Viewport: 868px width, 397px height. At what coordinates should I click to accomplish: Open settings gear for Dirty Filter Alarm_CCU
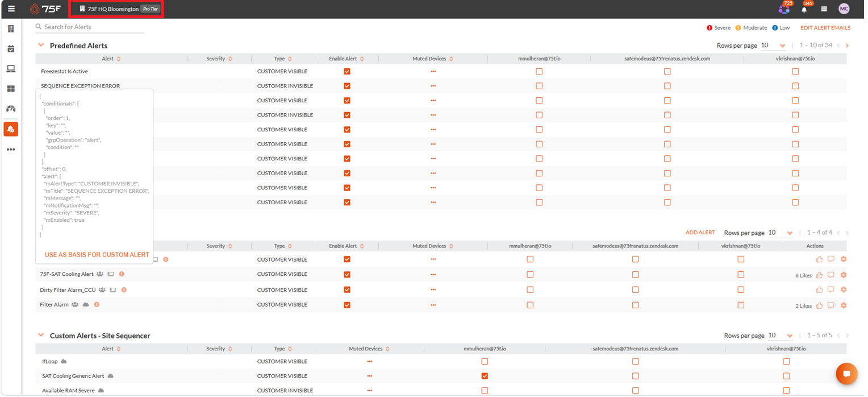coord(844,290)
